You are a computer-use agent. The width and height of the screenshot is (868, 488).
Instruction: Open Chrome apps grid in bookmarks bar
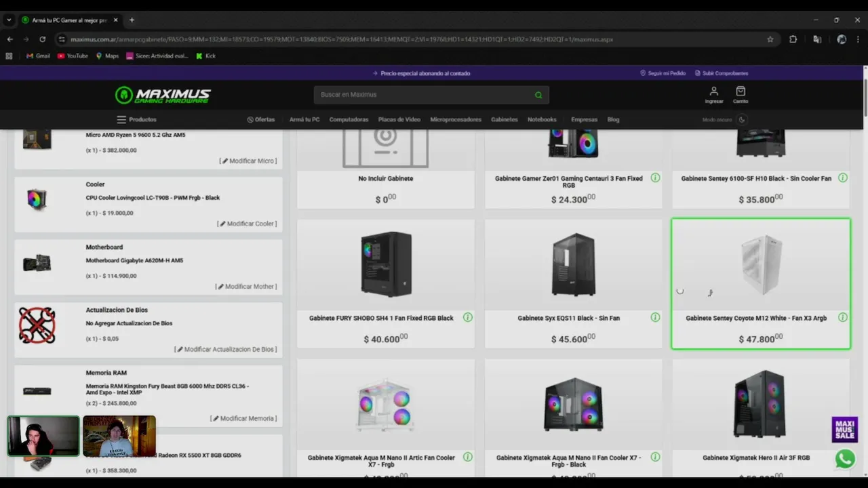(9, 56)
